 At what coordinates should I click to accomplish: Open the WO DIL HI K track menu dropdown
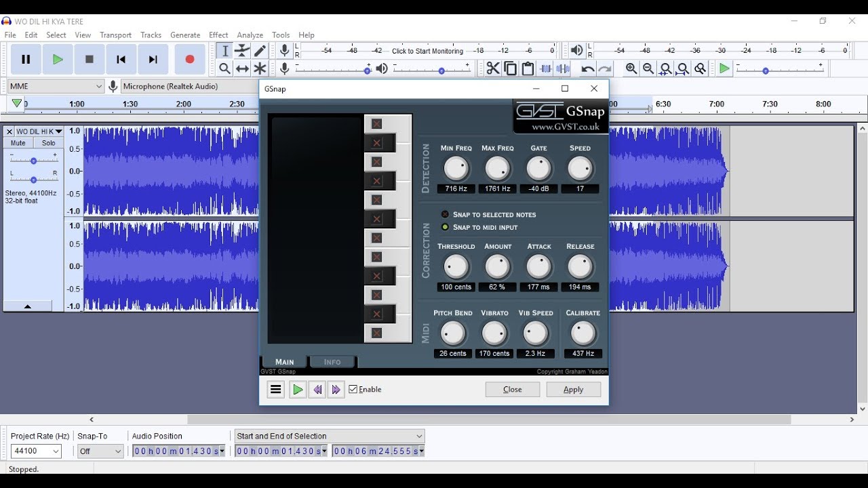39,131
